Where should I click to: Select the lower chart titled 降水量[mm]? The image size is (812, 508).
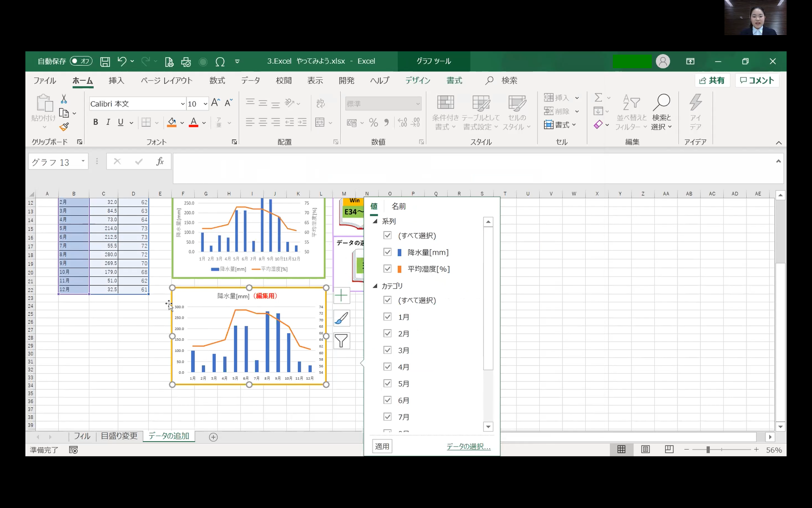click(249, 336)
